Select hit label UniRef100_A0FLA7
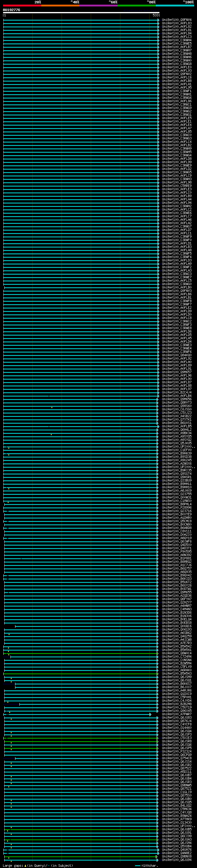The width and height of the screenshot is (197, 868). pos(177,128)
